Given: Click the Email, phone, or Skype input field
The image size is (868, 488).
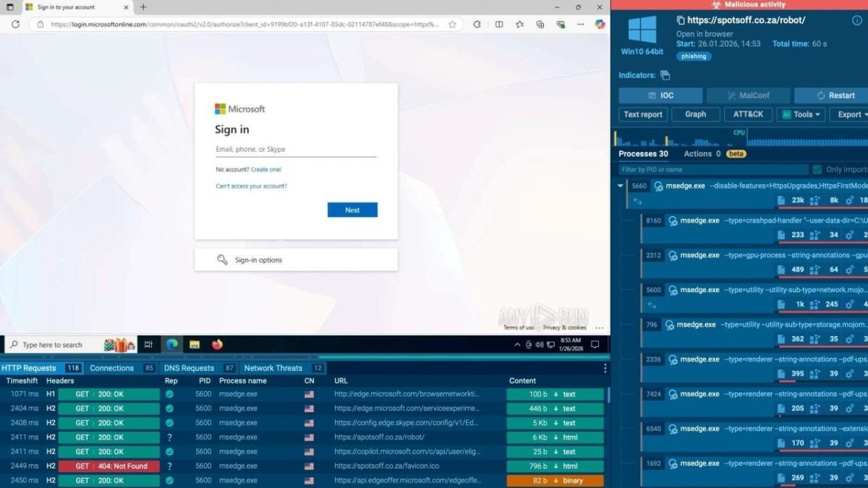Looking at the screenshot, I should coord(295,148).
